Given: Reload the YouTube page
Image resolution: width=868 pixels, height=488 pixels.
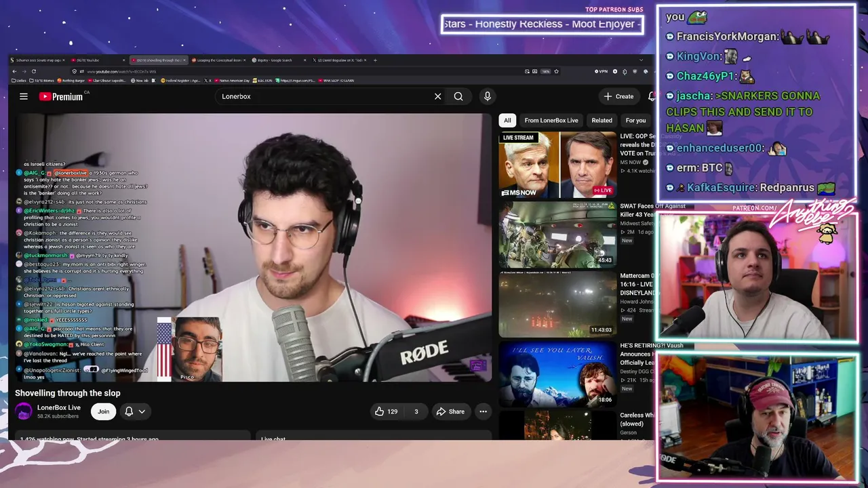Looking at the screenshot, I should pos(34,71).
